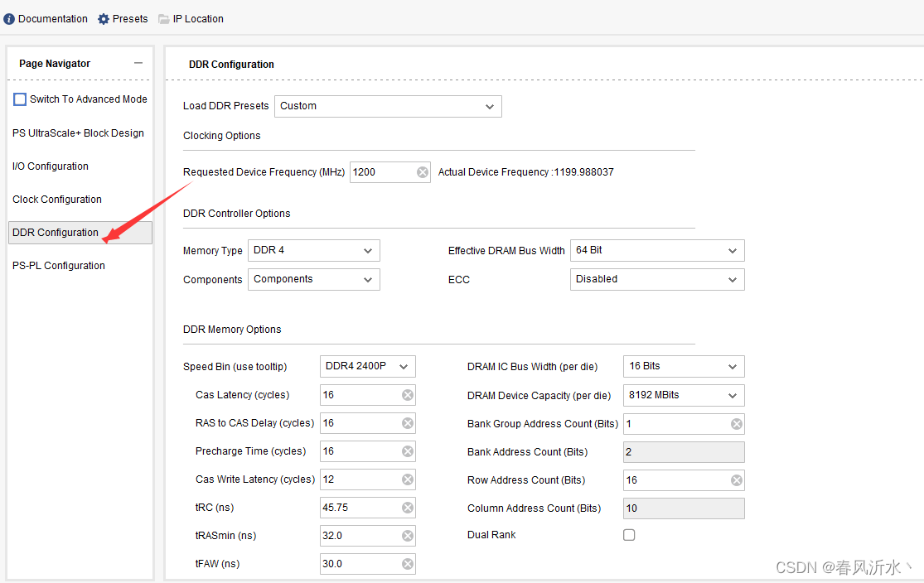924x583 pixels.
Task: Open Presets via the gear icon
Action: (104, 19)
